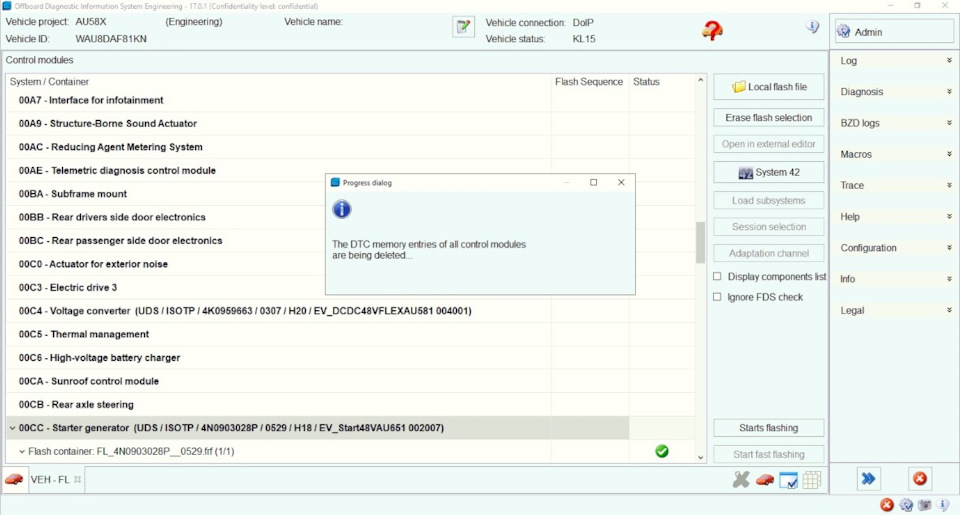The width and height of the screenshot is (960, 515).
Task: Click the edit vehicle notes icon
Action: click(x=463, y=27)
